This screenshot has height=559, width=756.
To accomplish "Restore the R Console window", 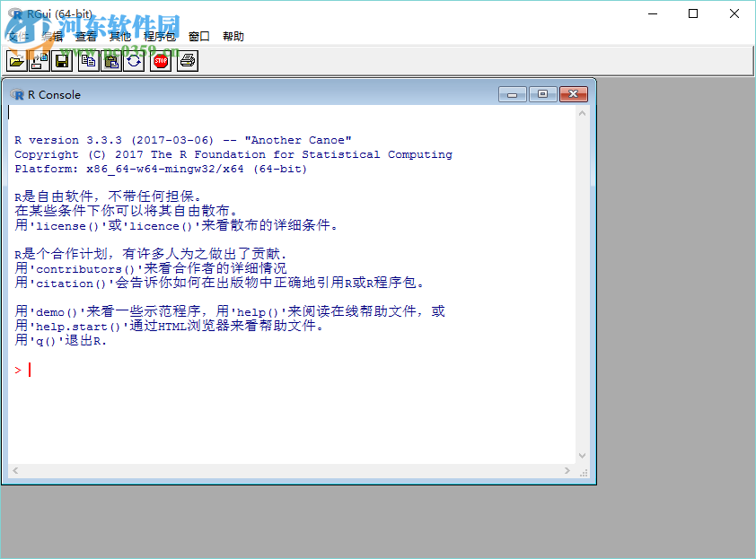I will tap(542, 94).
